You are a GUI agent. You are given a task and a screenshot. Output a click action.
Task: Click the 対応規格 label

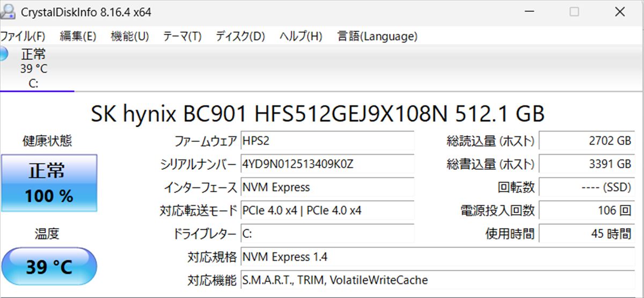click(x=211, y=257)
